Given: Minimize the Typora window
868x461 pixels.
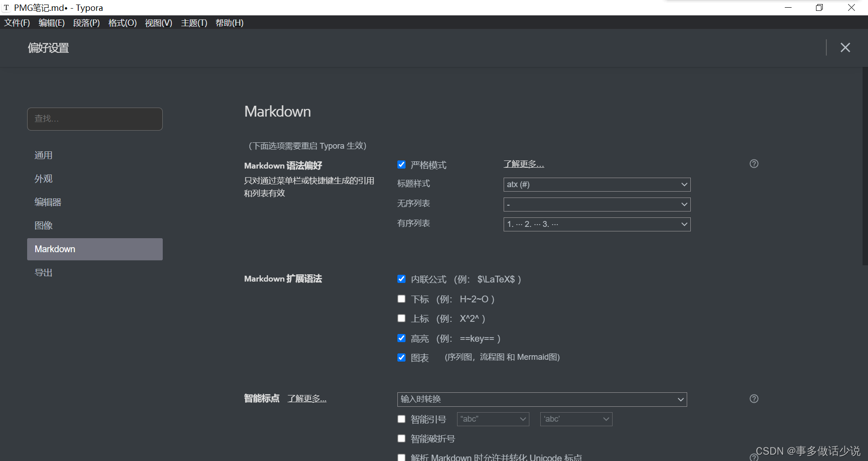Looking at the screenshot, I should click(x=788, y=8).
